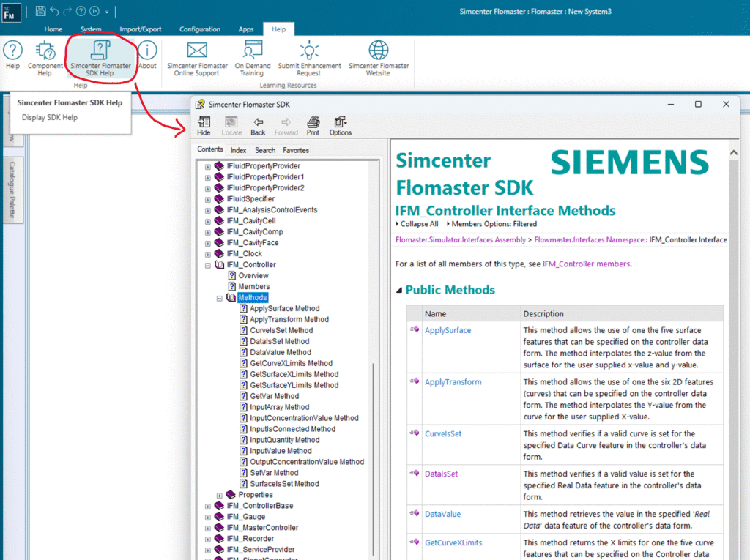The width and height of the screenshot is (750, 560).
Task: Click the FM application logo
Action: point(10,12)
